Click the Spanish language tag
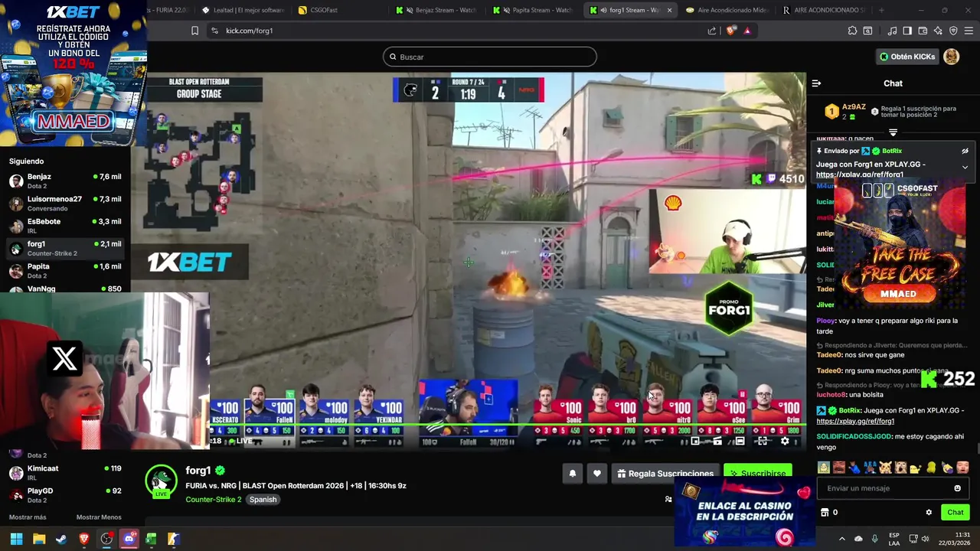Screen dimensions: 980x551 point(263,500)
